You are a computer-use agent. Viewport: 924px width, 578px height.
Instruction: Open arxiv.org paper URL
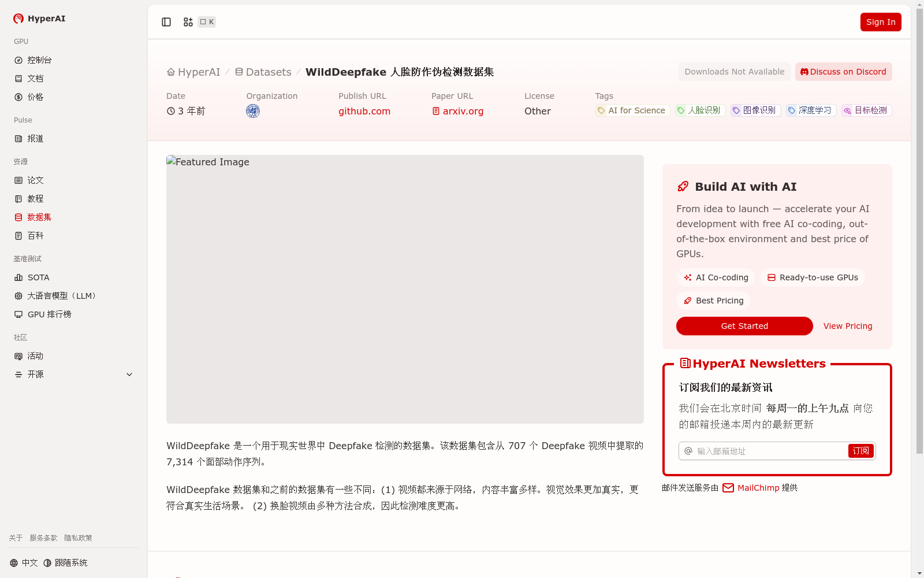[x=458, y=111]
